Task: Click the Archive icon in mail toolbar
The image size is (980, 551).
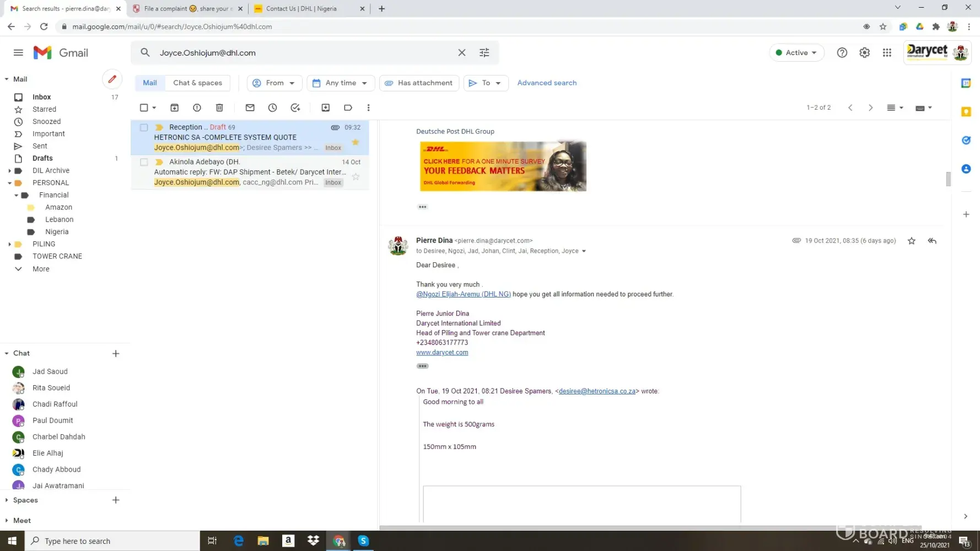Action: (174, 108)
